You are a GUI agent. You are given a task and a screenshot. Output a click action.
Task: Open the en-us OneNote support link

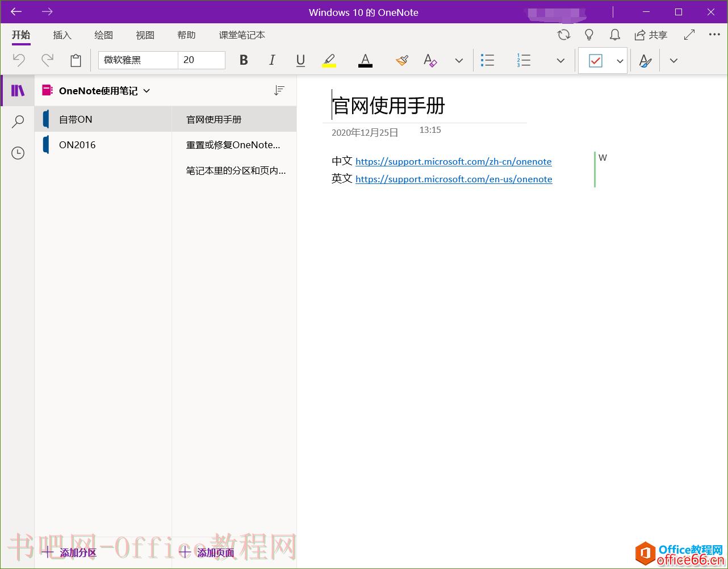point(454,179)
